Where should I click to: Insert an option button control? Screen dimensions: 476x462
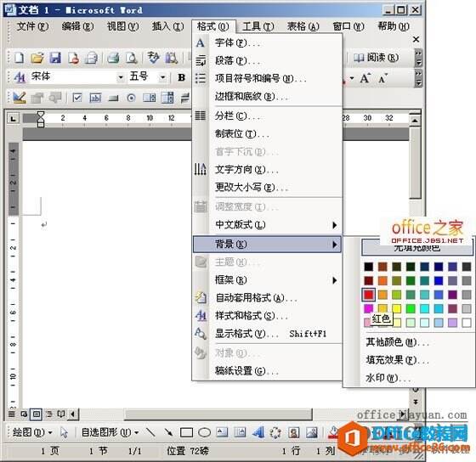131,98
